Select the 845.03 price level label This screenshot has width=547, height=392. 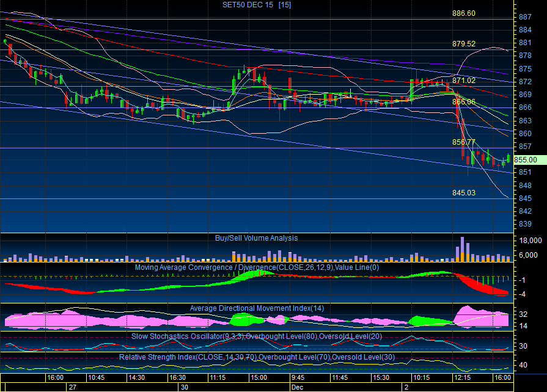point(464,193)
